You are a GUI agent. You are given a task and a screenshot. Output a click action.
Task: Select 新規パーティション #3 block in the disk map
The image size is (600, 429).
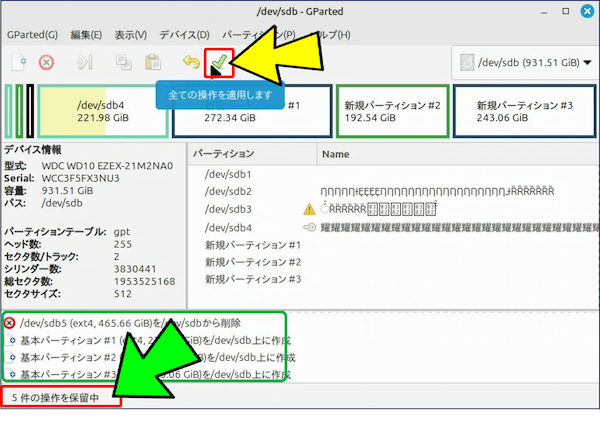[518, 111]
